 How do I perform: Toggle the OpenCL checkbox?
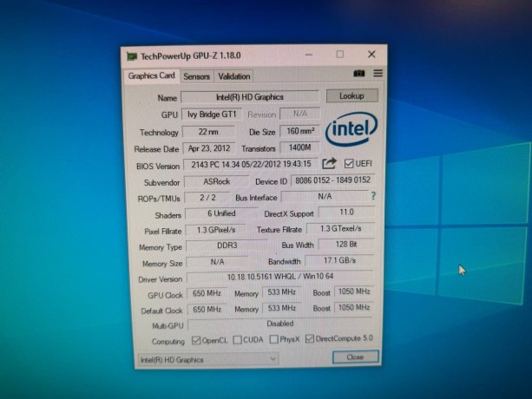[196, 340]
